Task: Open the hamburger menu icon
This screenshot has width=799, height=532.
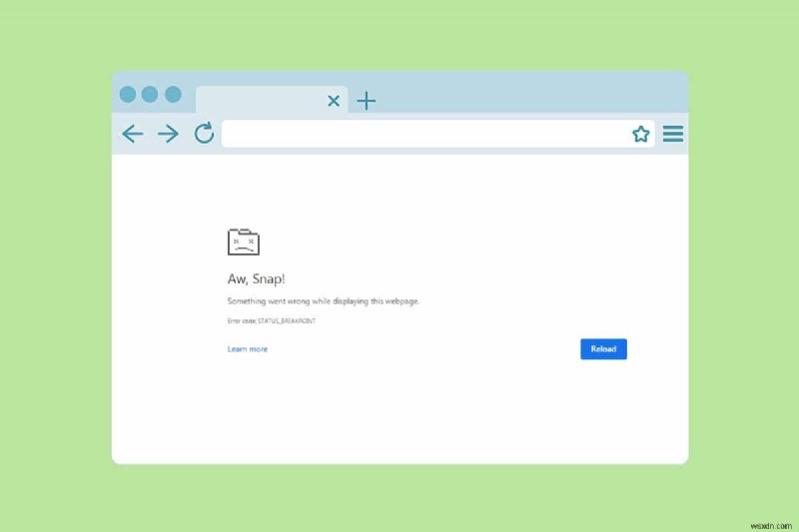Action: coord(672,134)
